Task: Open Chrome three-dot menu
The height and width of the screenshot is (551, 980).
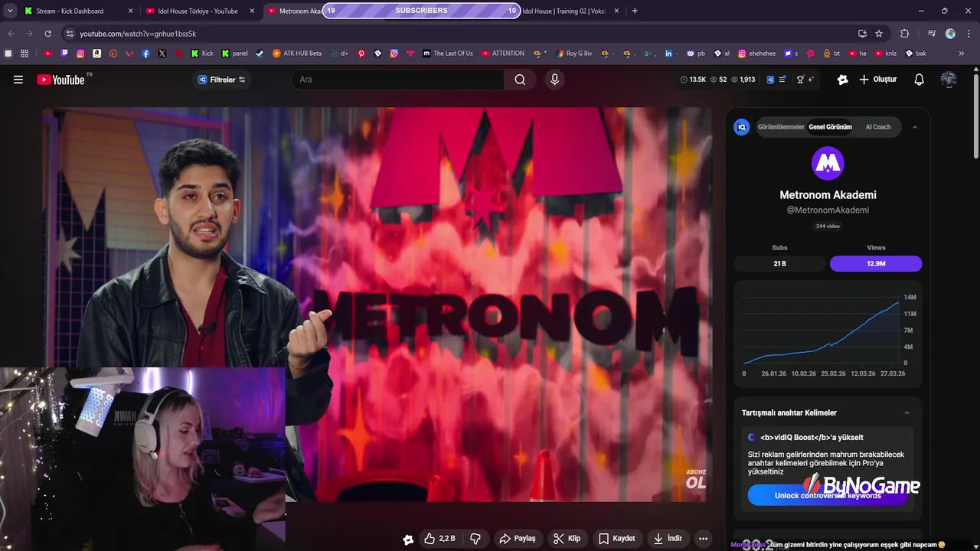Action: (969, 34)
